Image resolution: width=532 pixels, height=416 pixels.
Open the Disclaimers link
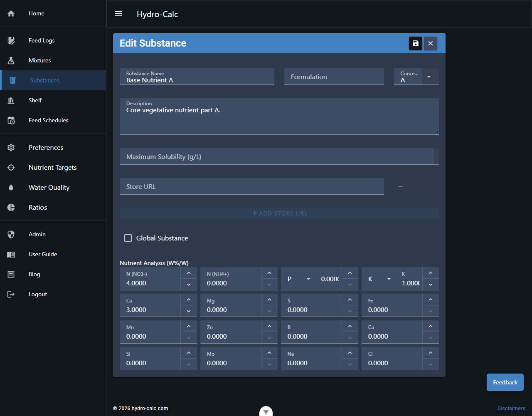tap(511, 409)
